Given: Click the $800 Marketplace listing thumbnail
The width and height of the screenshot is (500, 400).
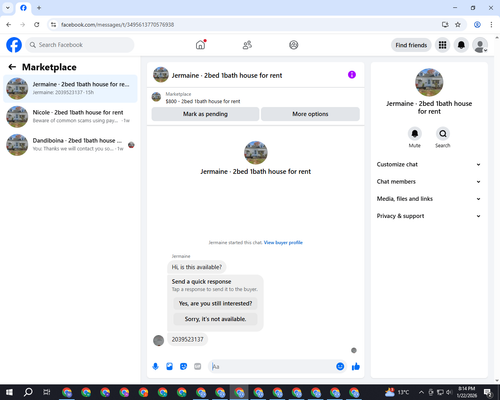Looking at the screenshot, I should (x=156, y=97).
